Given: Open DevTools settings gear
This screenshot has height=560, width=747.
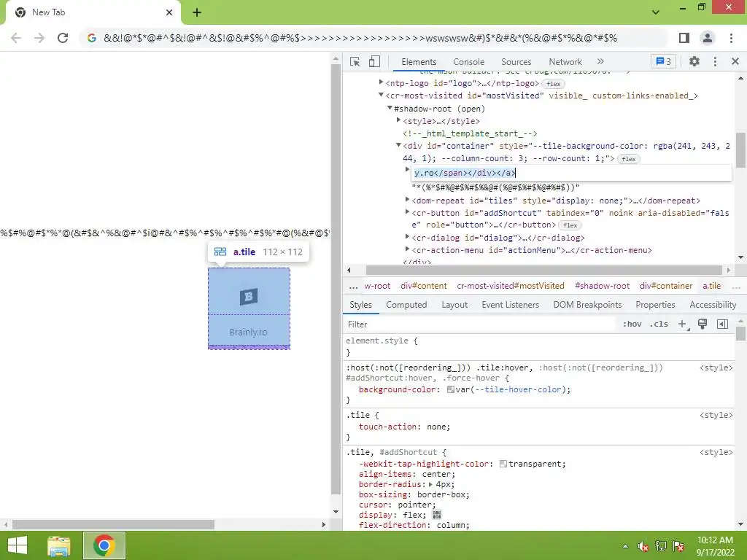Looking at the screenshot, I should pos(694,61).
